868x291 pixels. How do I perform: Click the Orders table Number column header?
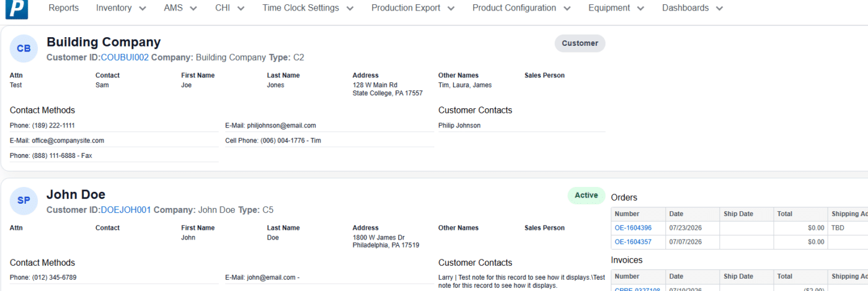[x=638, y=214]
